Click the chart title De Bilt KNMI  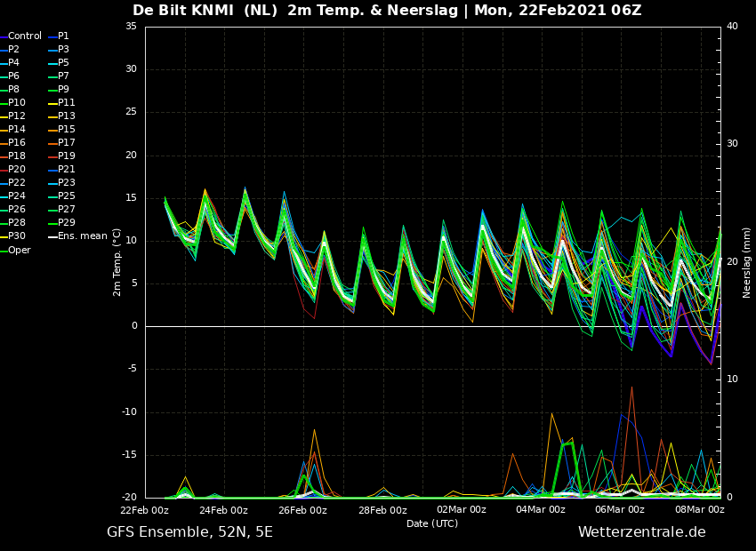pos(186,10)
